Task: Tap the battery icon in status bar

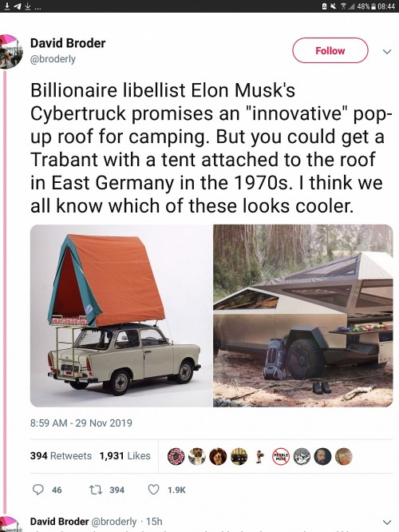Action: pyautogui.click(x=373, y=6)
